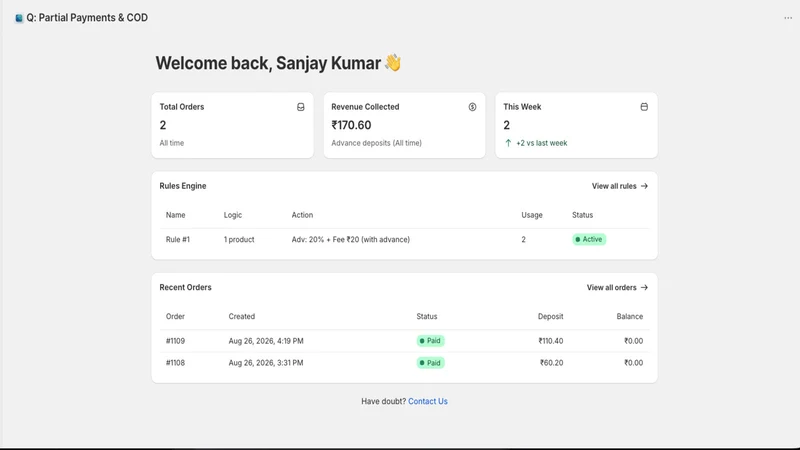The height and width of the screenshot is (450, 800).
Task: Click the deposit amount ₹60.20
Action: pos(552,363)
